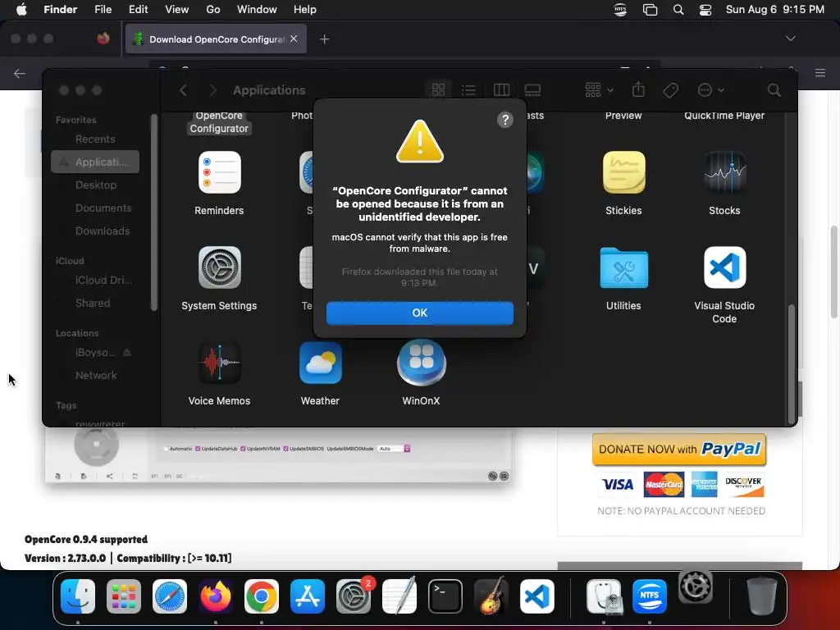Open the Apple menu
This screenshot has width=840, height=630.
coord(21,10)
